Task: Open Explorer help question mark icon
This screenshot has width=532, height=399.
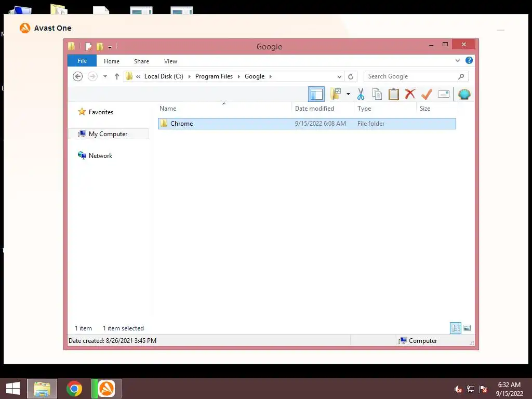Action: [x=469, y=60]
